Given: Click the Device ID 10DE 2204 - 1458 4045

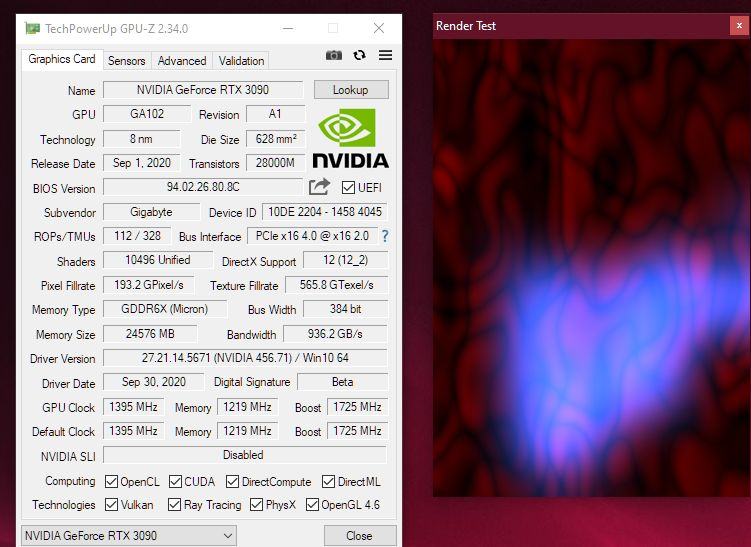Looking at the screenshot, I should (x=325, y=212).
